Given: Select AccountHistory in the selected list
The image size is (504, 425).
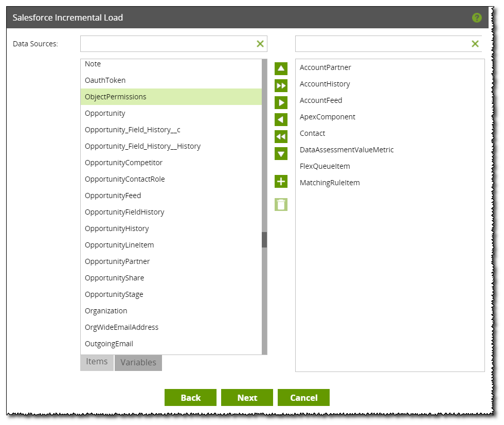Looking at the screenshot, I should coord(390,84).
